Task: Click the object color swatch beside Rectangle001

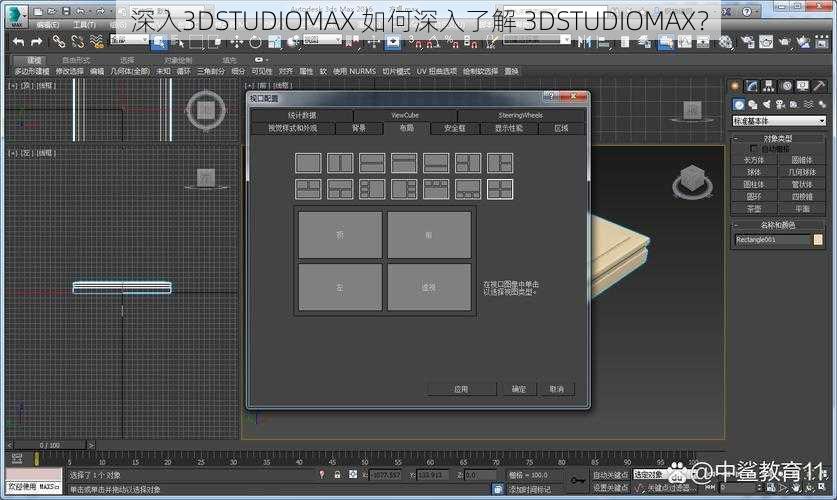Action: [818, 240]
